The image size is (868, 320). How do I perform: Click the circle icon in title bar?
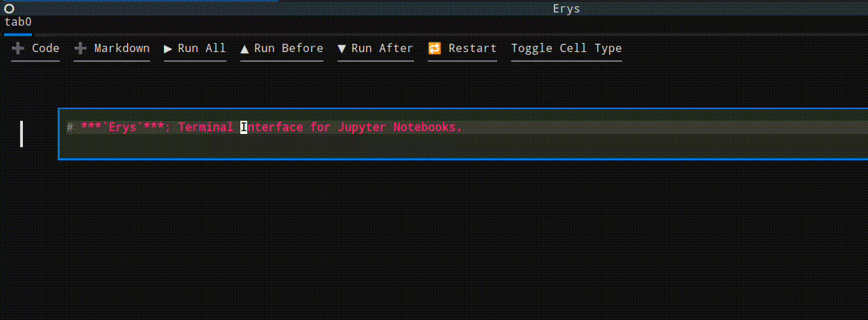click(10, 8)
